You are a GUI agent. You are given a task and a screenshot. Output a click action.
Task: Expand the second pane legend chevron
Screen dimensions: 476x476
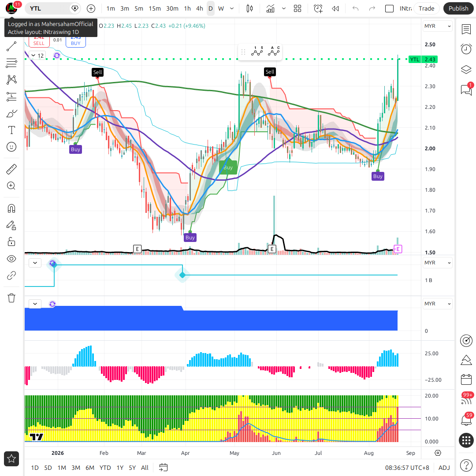[35, 263]
